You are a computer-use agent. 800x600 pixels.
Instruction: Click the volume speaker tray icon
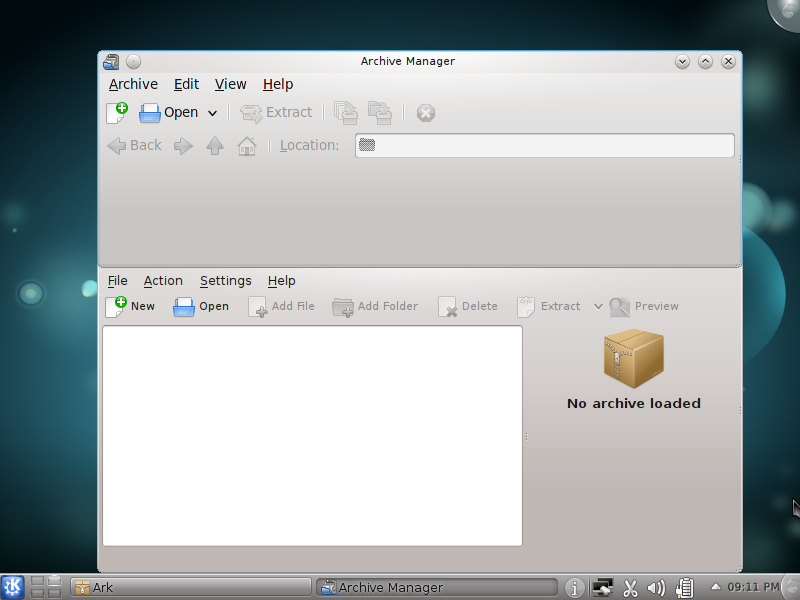tap(656, 588)
